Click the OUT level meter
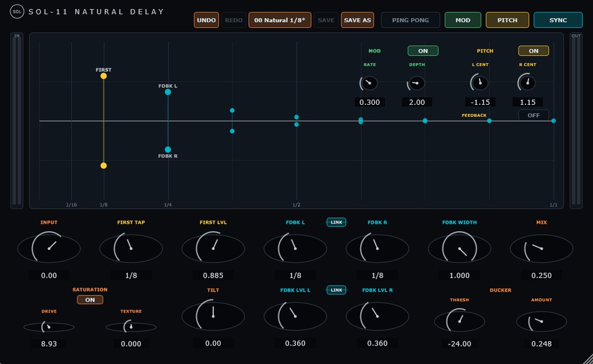Viewport: 593px width, 364px height. click(x=576, y=120)
